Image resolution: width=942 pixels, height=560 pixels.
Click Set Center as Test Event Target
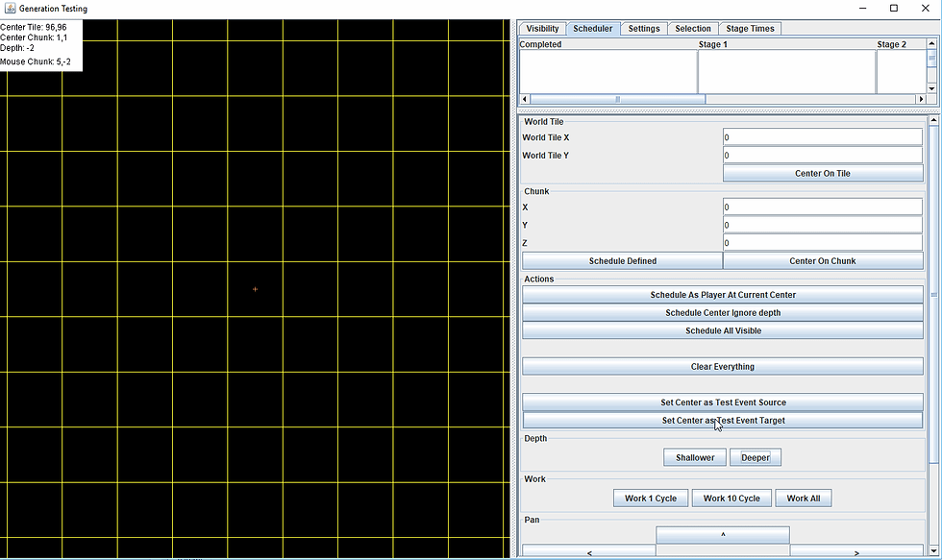[x=723, y=421]
